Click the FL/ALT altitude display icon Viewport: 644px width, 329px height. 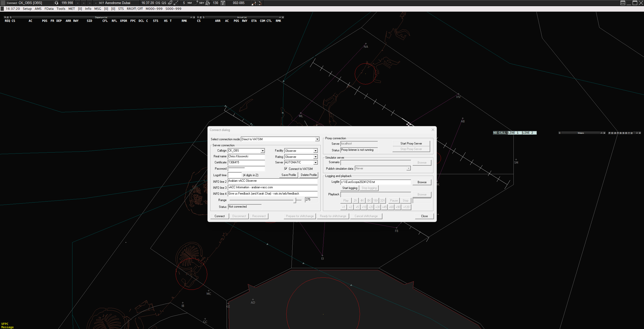point(208,3)
